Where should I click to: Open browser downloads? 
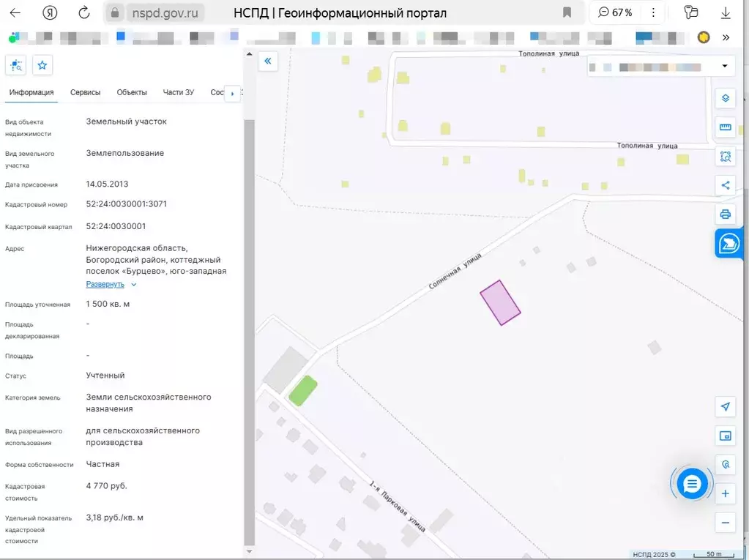pos(726,13)
